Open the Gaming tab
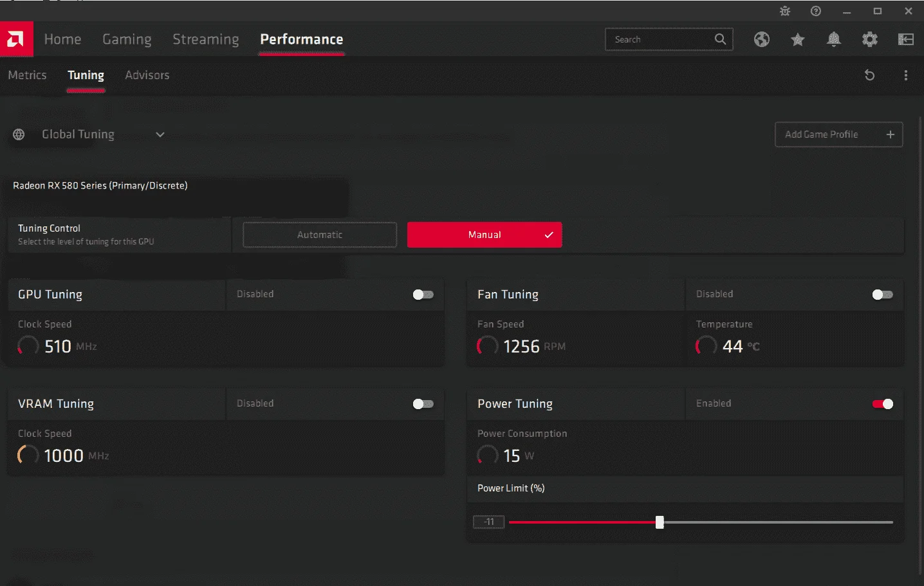 pyautogui.click(x=127, y=39)
